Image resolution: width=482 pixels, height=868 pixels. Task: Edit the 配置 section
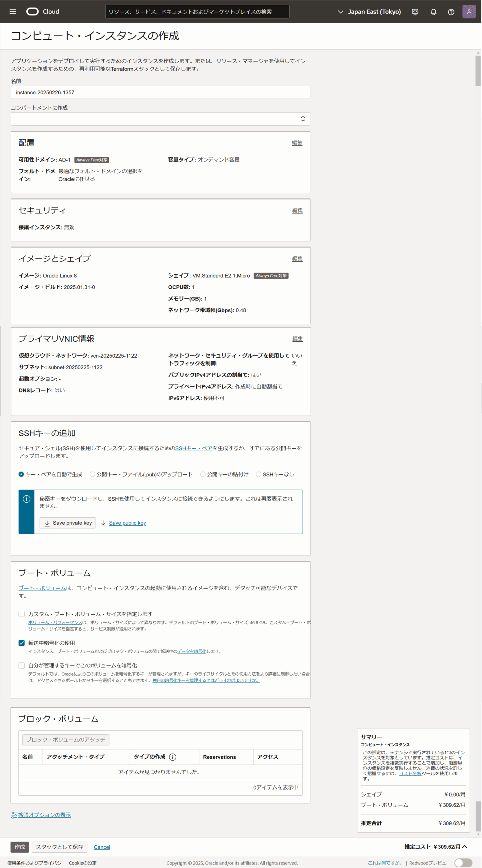click(x=297, y=143)
